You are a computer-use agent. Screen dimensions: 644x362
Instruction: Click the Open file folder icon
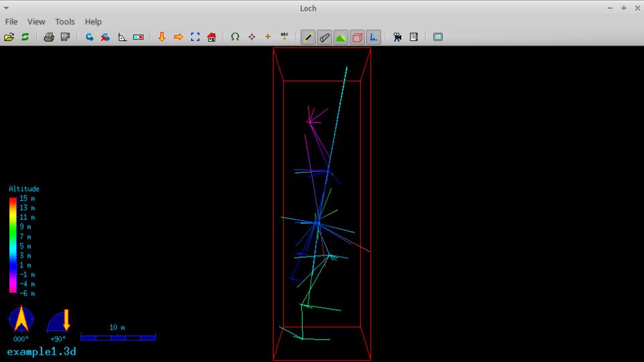point(9,37)
